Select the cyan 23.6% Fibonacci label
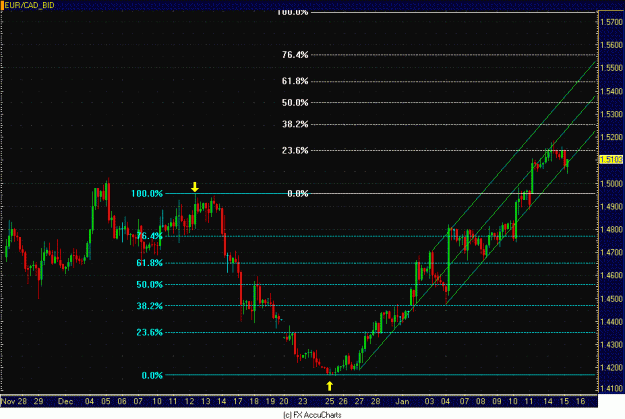 pos(149,332)
